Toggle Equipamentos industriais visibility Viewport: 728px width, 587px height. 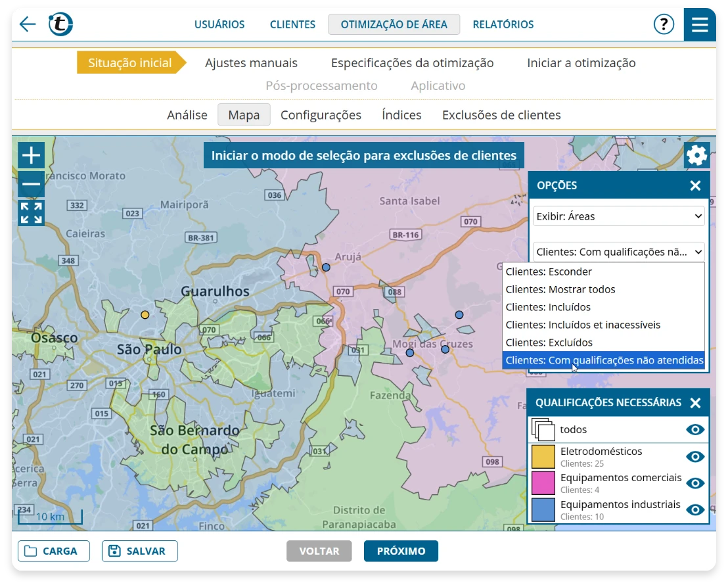(695, 510)
